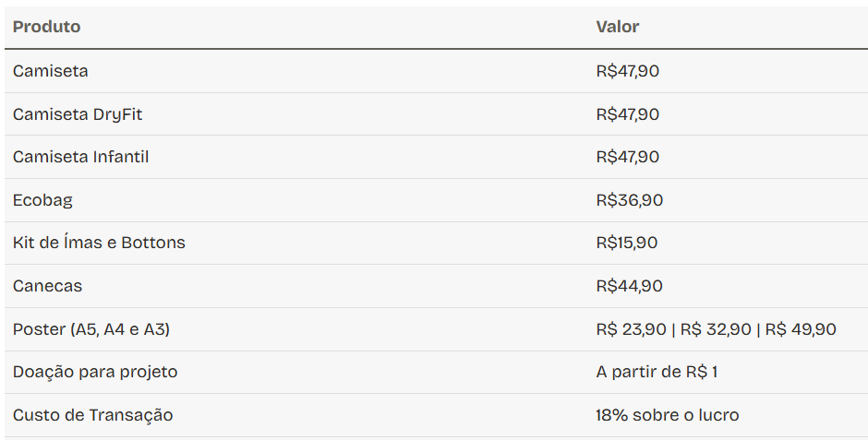Select the Camiseta Infantil row label

tap(80, 157)
